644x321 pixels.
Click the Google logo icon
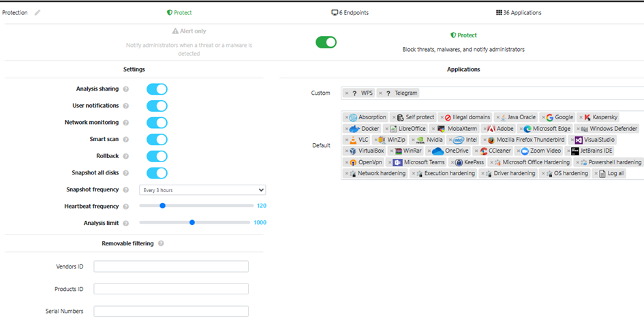[549, 117]
